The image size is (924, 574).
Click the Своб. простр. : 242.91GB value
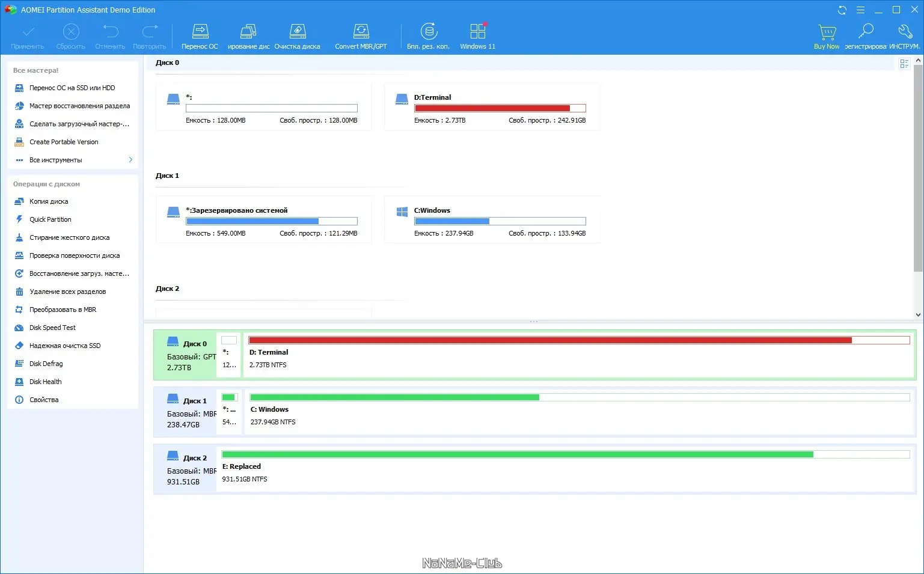click(x=547, y=120)
